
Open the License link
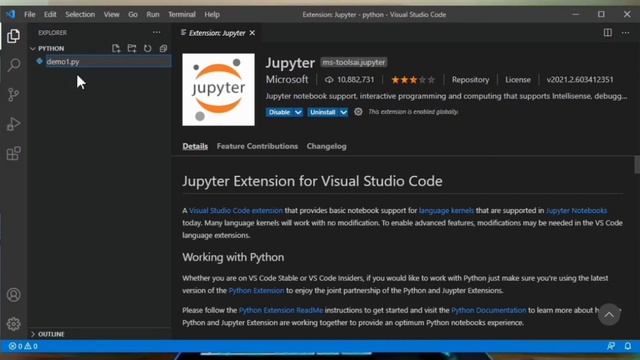point(518,80)
